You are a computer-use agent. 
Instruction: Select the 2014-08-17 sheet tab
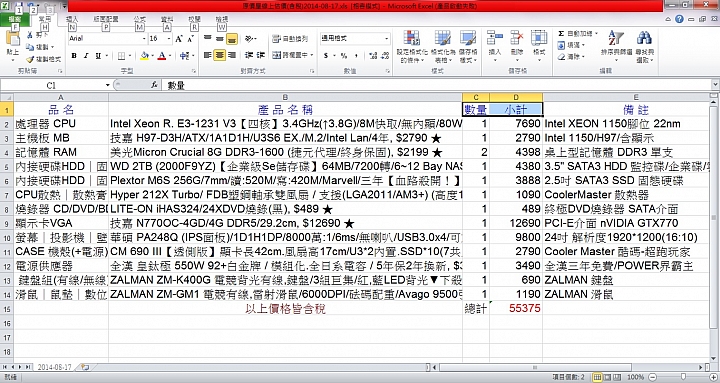pyautogui.click(x=55, y=367)
